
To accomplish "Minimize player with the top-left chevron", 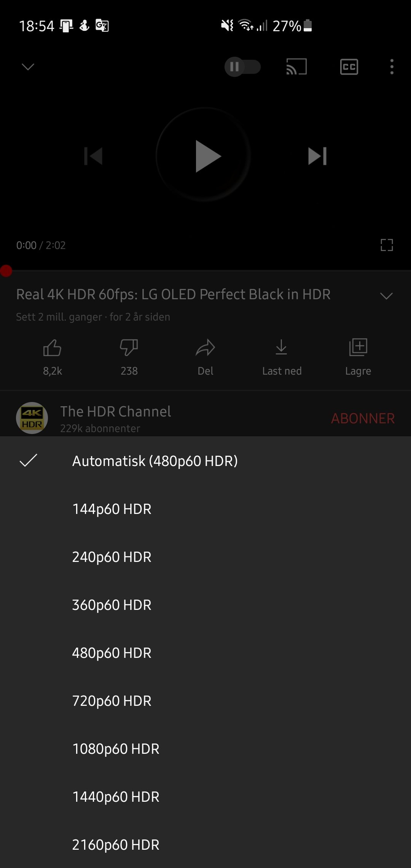I will pyautogui.click(x=28, y=67).
